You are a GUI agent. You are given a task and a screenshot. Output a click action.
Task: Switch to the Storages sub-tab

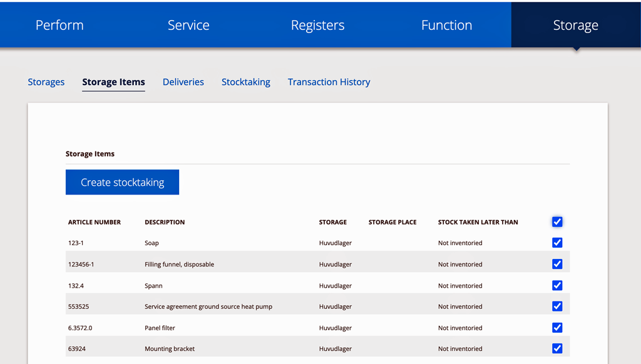pyautogui.click(x=46, y=82)
